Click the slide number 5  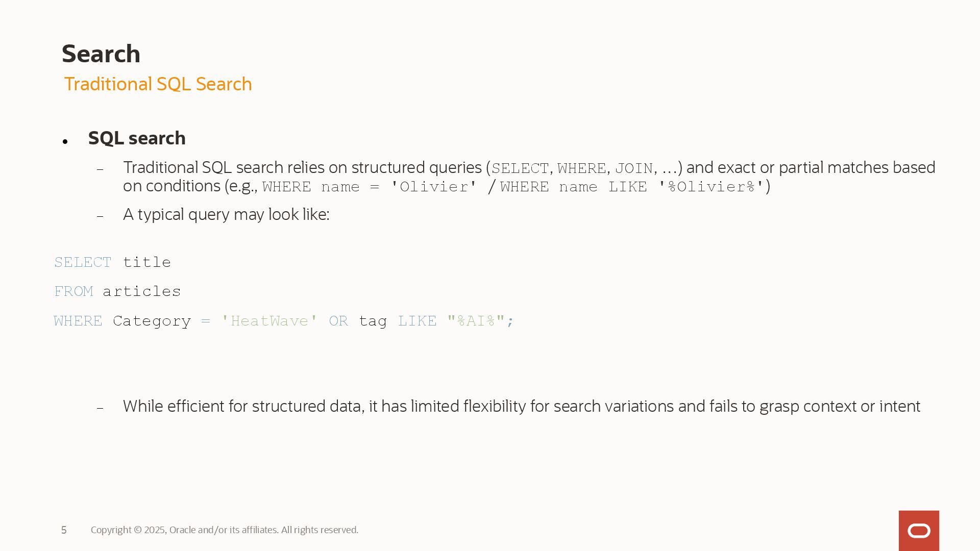point(64,530)
